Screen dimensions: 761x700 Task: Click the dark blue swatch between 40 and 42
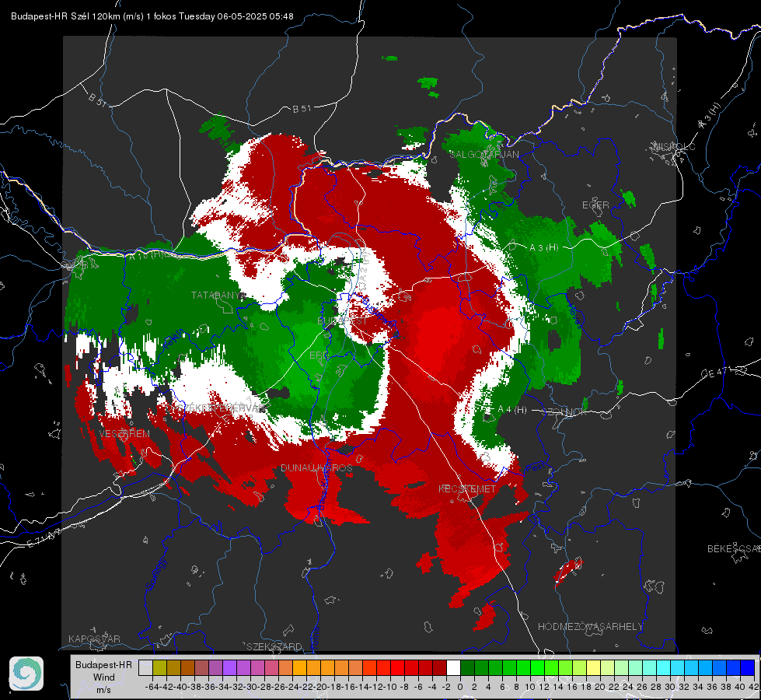pos(748,667)
